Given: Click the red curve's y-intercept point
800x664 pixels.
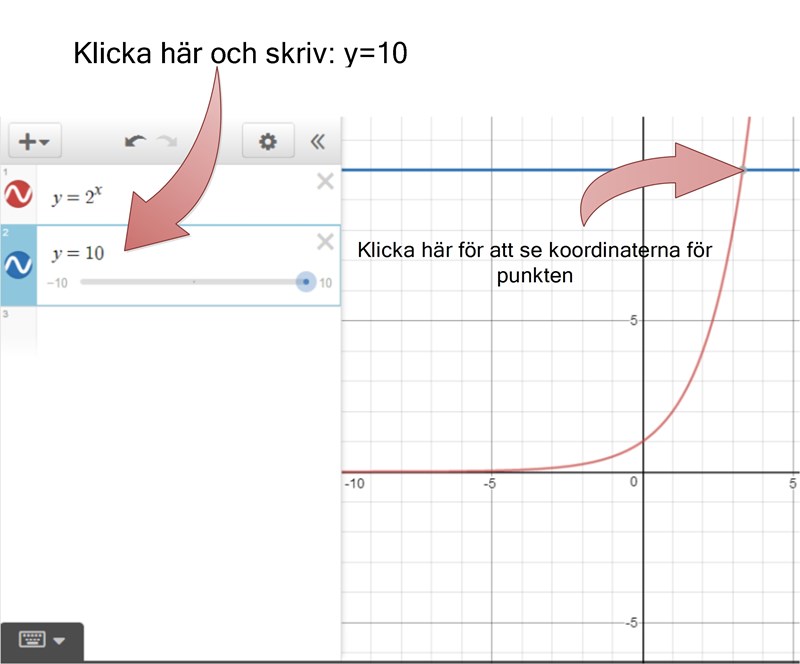Looking at the screenshot, I should 643,441.
